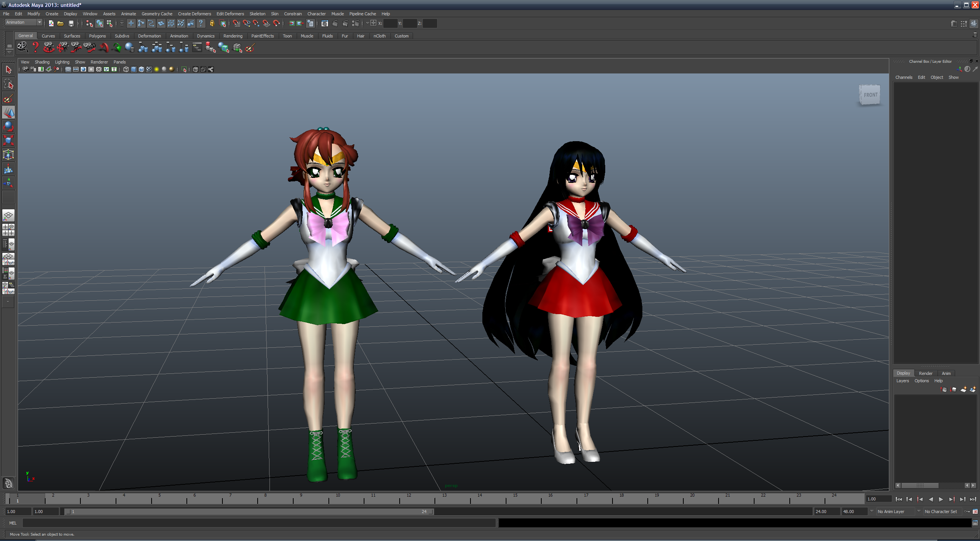
Task: Activate the Rotate tool
Action: click(x=8, y=126)
